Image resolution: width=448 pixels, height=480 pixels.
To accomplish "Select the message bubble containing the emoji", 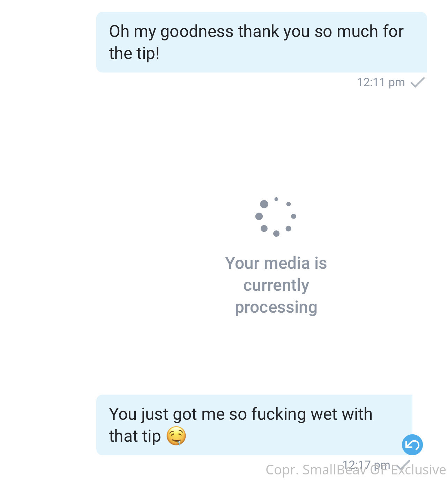I will click(x=254, y=425).
